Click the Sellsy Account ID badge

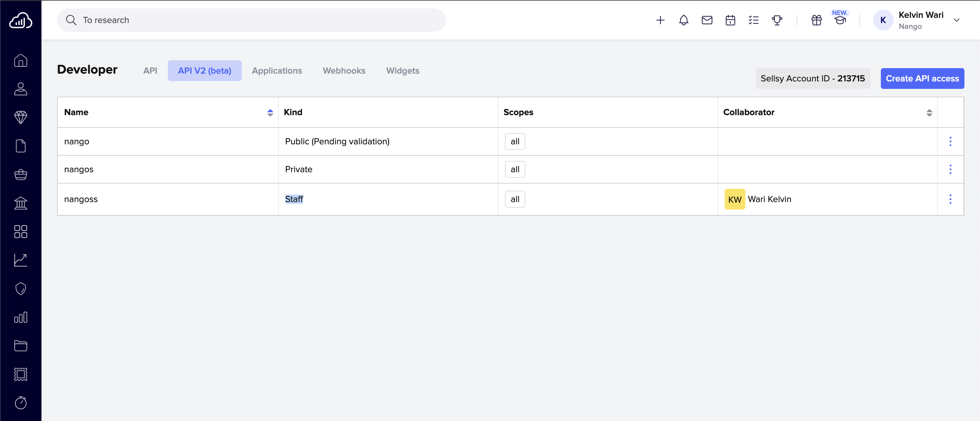point(812,78)
